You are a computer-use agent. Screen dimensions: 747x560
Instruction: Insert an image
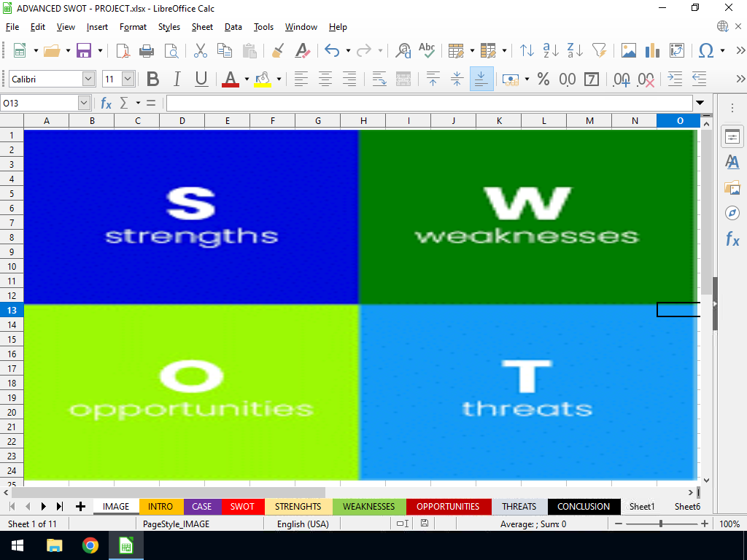point(628,50)
